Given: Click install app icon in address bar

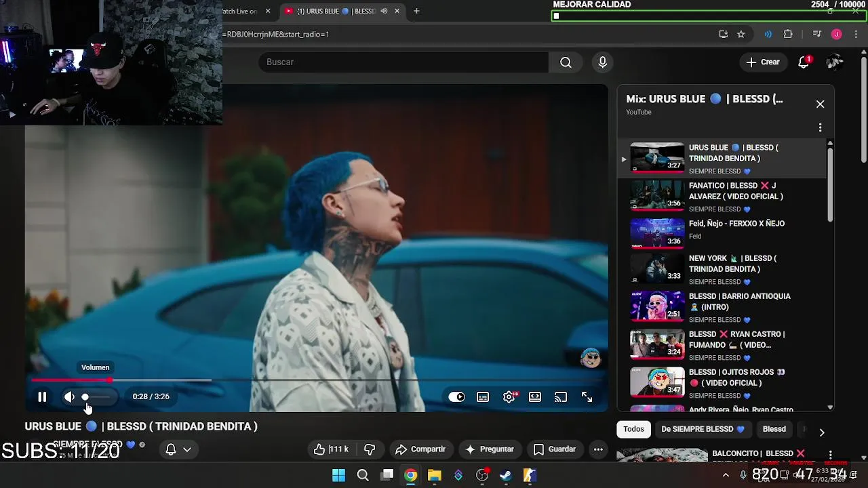Looking at the screenshot, I should pos(724,34).
